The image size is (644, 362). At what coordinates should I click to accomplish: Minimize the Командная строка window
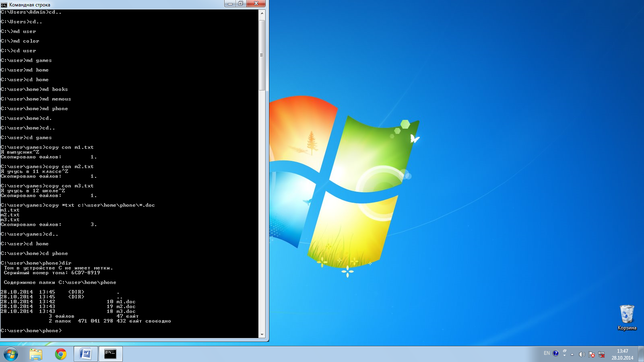[230, 4]
